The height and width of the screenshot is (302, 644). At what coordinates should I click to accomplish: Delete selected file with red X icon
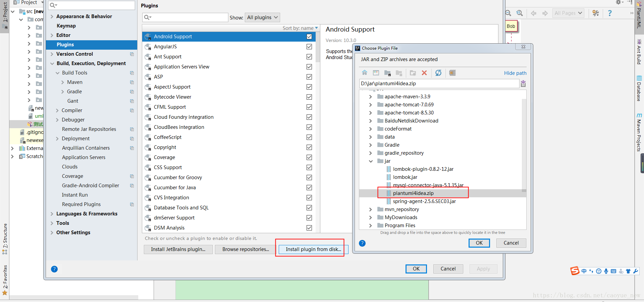tap(424, 73)
